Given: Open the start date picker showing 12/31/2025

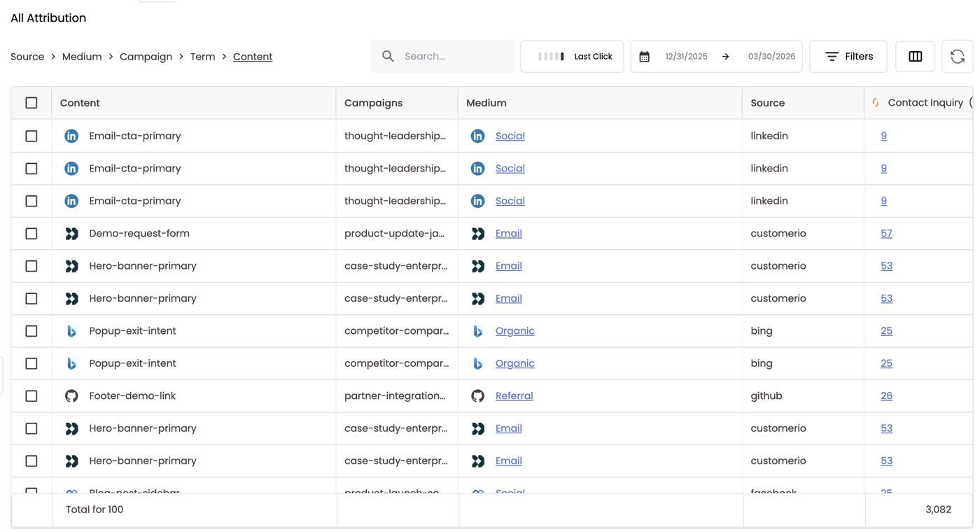Looking at the screenshot, I should [x=687, y=57].
